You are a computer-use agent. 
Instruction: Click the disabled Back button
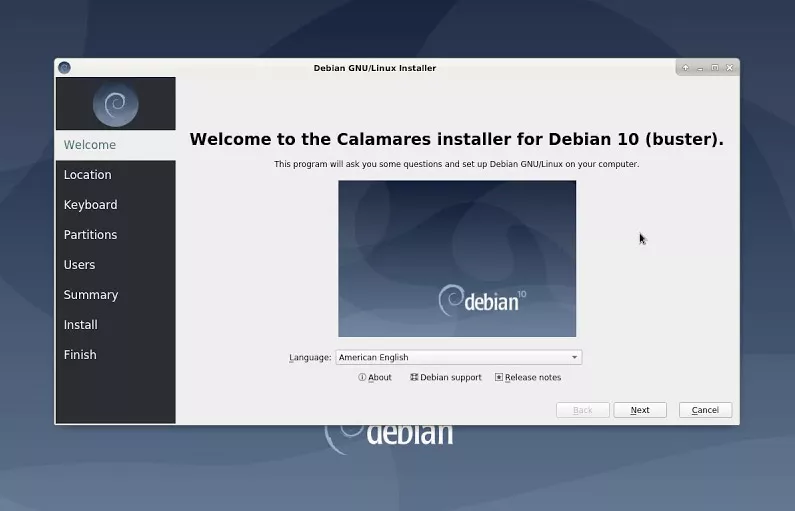[x=583, y=410]
